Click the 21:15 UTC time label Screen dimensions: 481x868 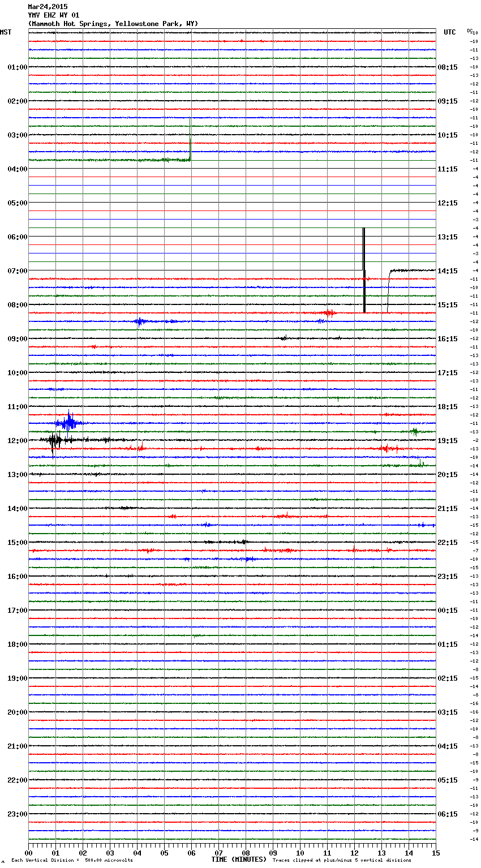(x=448, y=509)
